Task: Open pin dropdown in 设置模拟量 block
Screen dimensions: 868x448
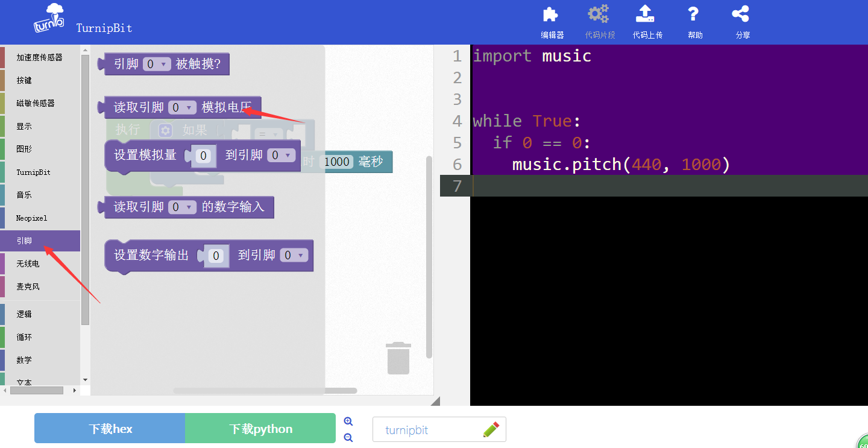Action: click(281, 156)
